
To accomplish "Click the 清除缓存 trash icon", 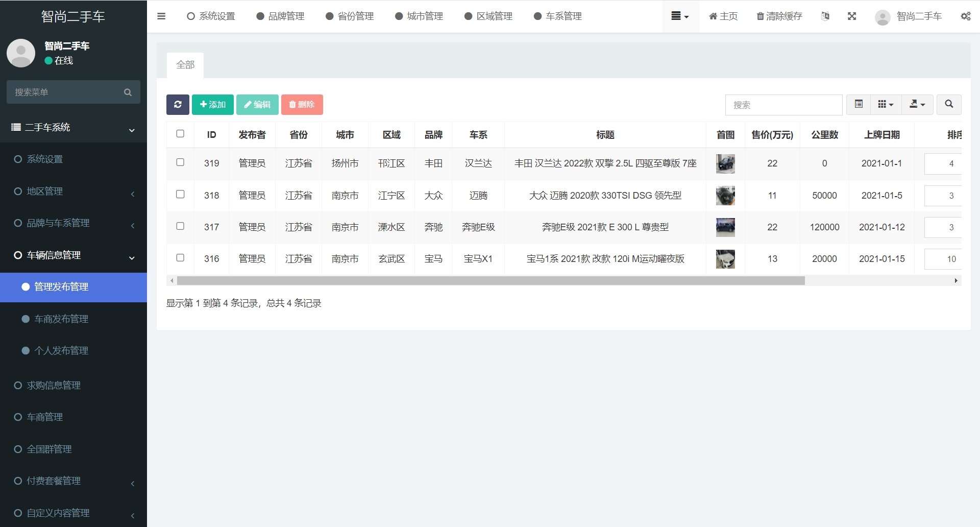I will (760, 16).
